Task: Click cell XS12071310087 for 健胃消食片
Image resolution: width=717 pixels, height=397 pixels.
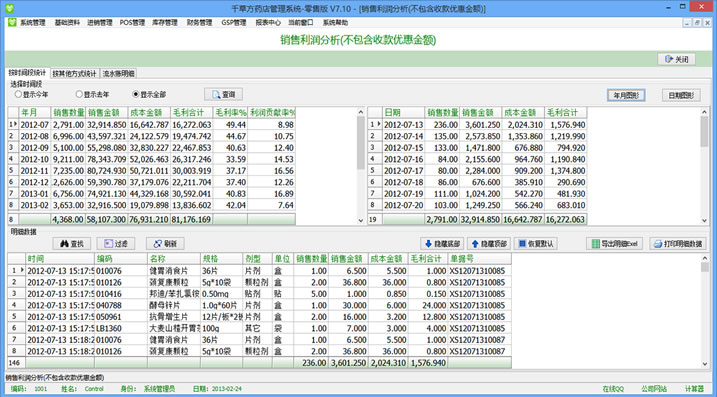Action: pos(480,339)
